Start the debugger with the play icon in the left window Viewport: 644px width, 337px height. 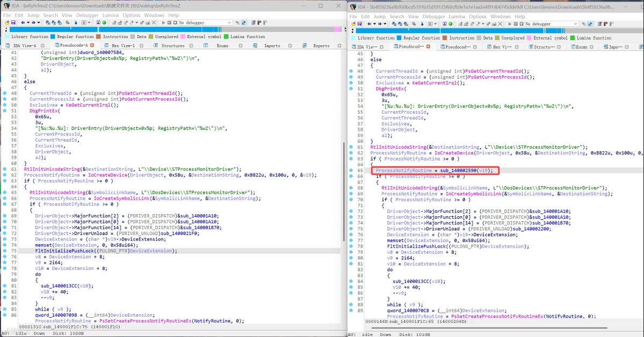coord(164,23)
